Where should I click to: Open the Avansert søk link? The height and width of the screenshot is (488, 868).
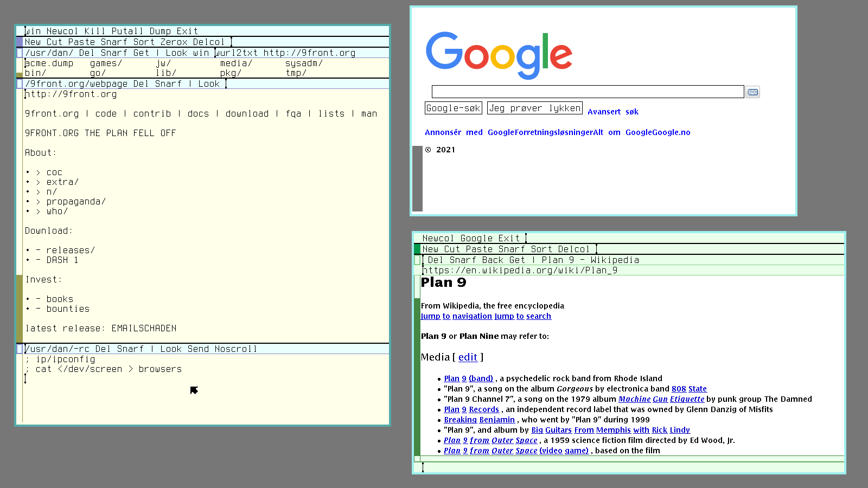tap(612, 112)
